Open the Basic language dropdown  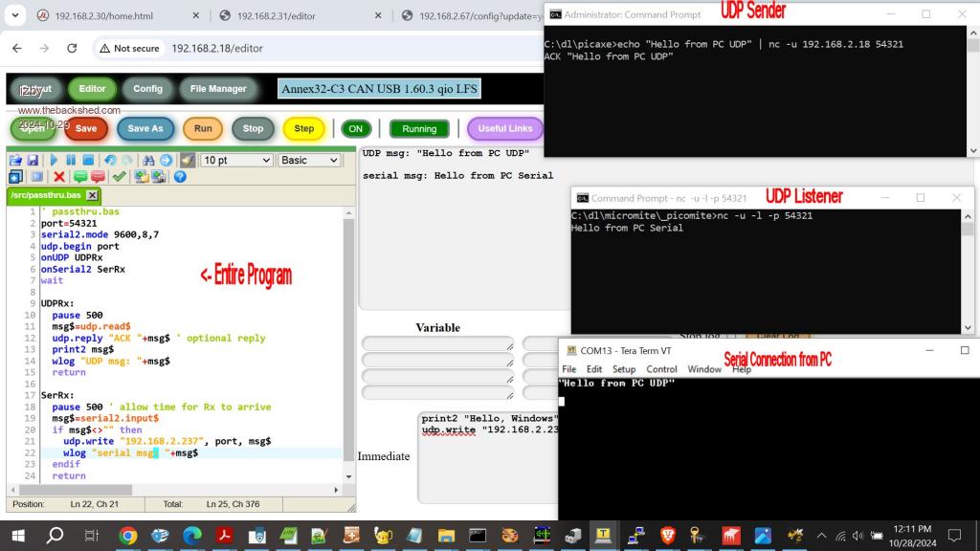[x=309, y=161]
